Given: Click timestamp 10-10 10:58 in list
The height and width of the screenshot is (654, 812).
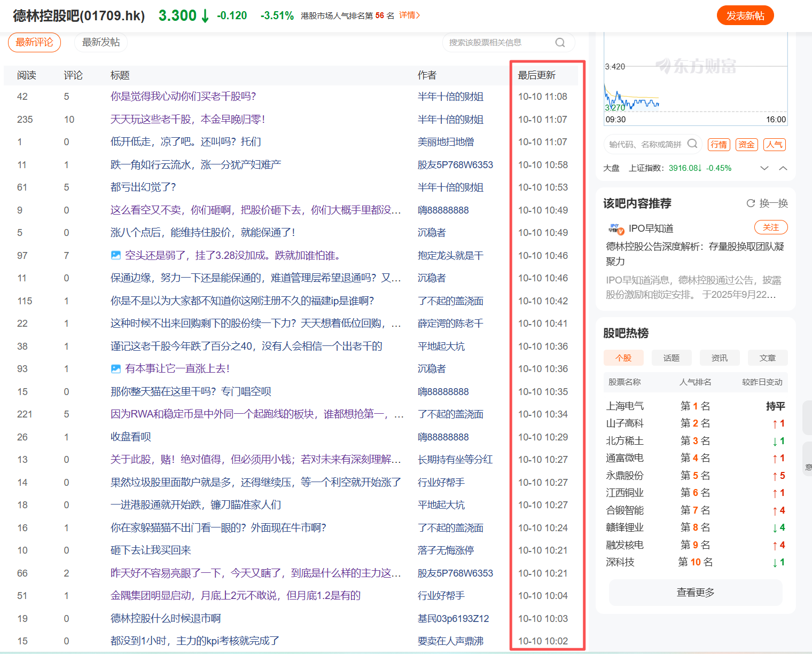Looking at the screenshot, I should 543,164.
